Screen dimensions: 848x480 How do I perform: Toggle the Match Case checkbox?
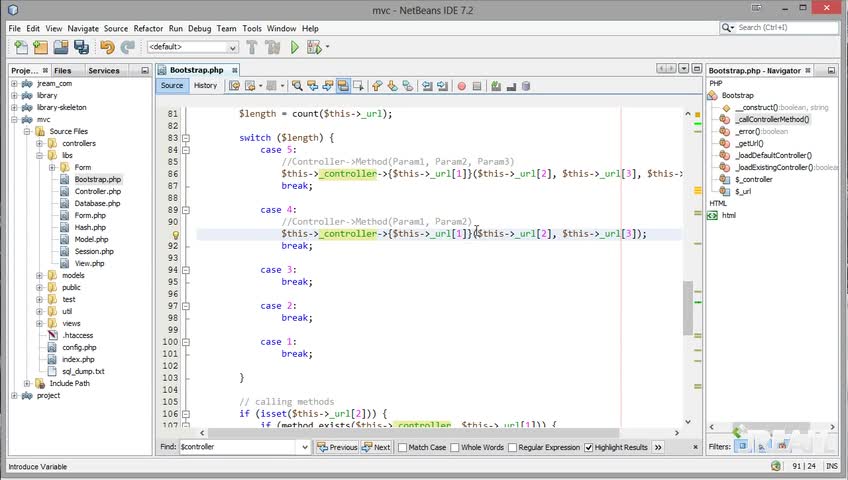[402, 447]
